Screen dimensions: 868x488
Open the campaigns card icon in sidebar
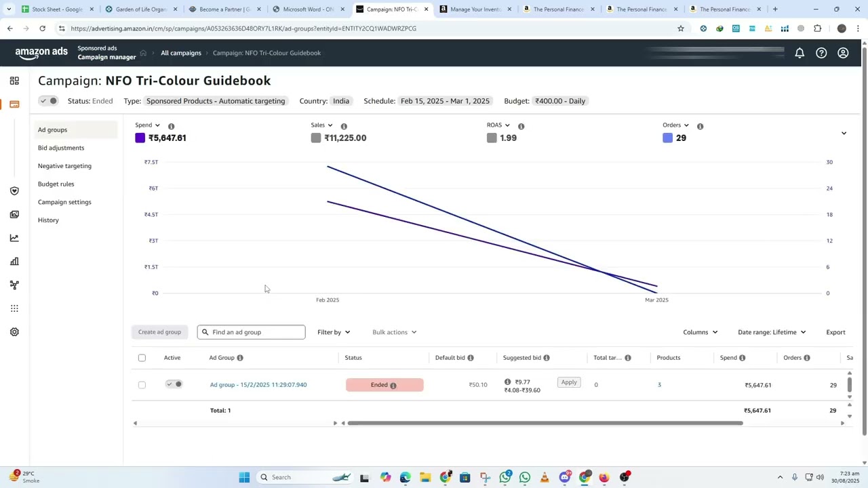[14, 104]
